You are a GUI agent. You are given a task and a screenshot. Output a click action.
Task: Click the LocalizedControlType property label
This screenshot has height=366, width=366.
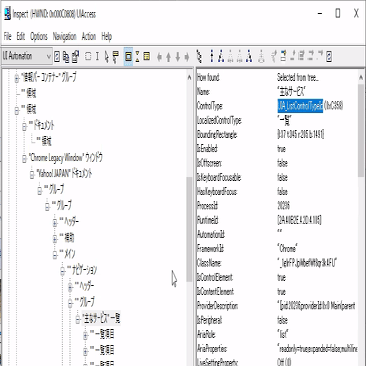pyautogui.click(x=219, y=120)
